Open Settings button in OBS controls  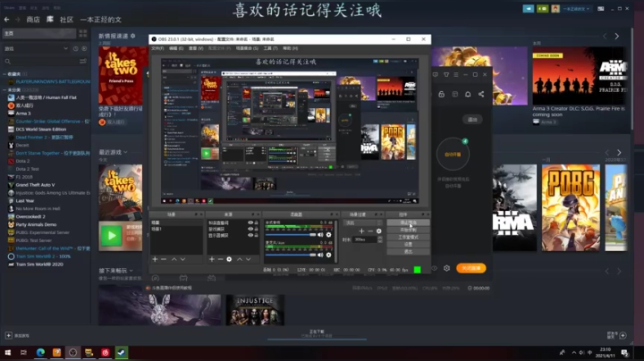(408, 245)
